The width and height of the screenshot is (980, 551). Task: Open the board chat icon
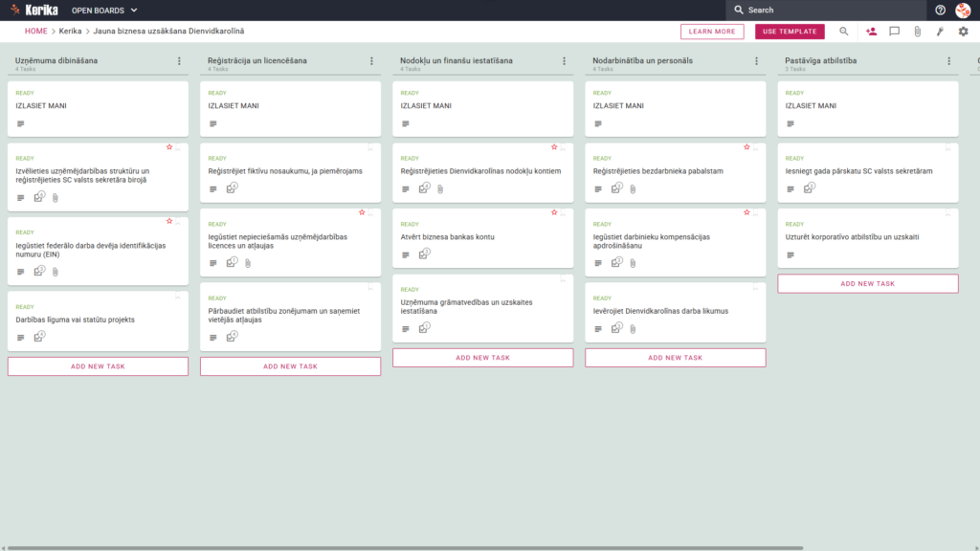(x=895, y=32)
